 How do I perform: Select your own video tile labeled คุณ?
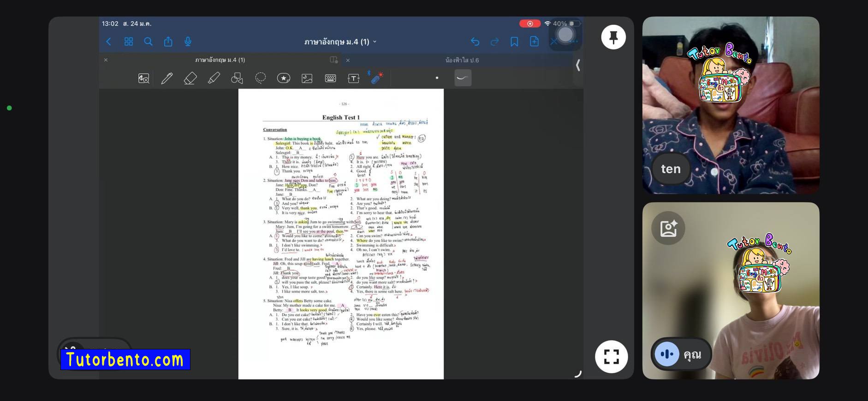(x=731, y=291)
